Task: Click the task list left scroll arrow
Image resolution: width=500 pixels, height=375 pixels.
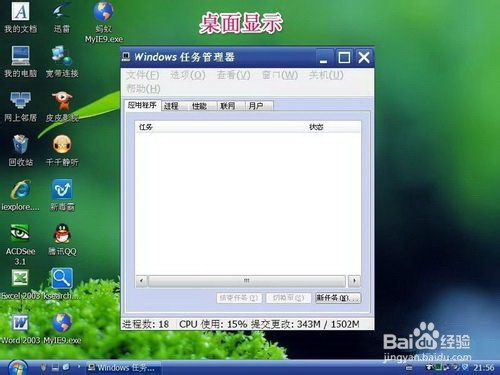Action: coord(142,281)
